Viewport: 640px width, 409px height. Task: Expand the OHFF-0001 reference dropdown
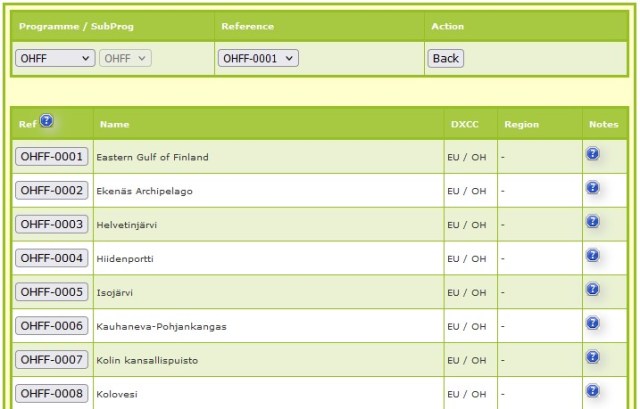click(258, 59)
